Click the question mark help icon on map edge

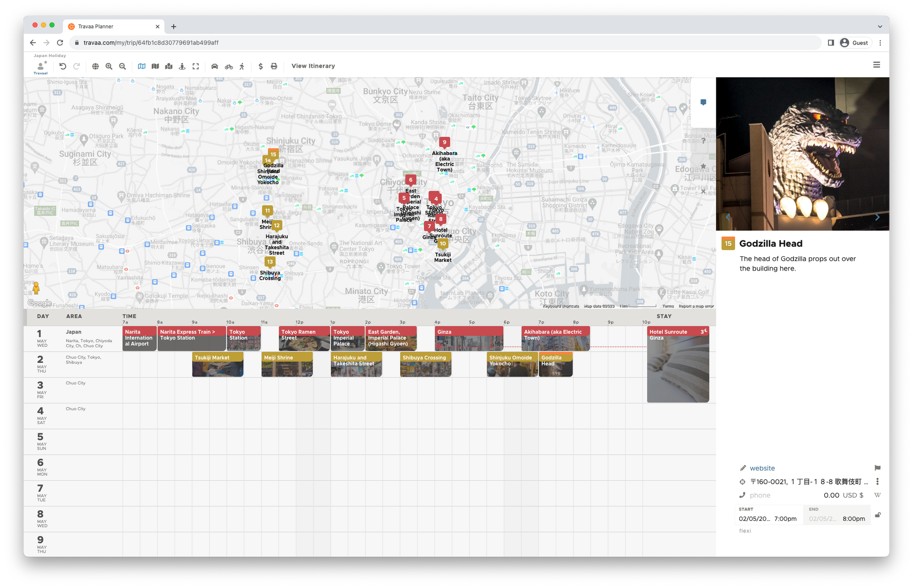click(x=703, y=141)
